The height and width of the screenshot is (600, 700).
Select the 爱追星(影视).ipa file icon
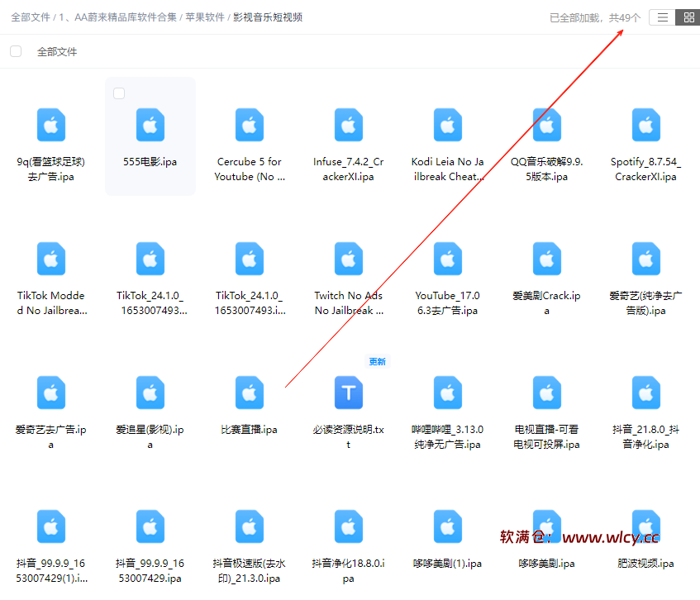[x=150, y=393]
